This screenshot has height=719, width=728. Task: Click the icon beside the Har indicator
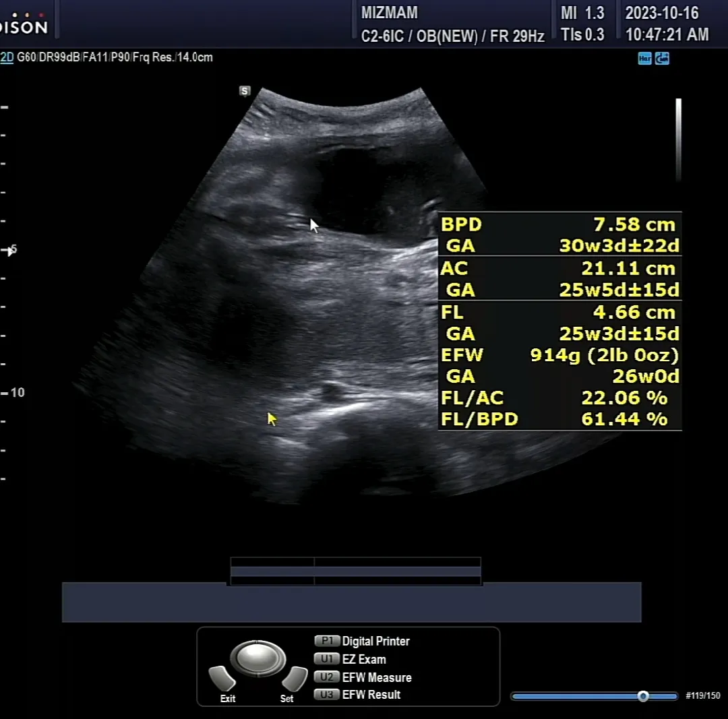click(662, 59)
